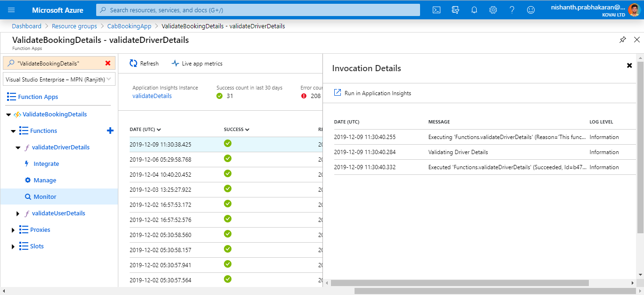Image resolution: width=644 pixels, height=295 pixels.
Task: Expand the Proxies tree node
Action: (13, 230)
